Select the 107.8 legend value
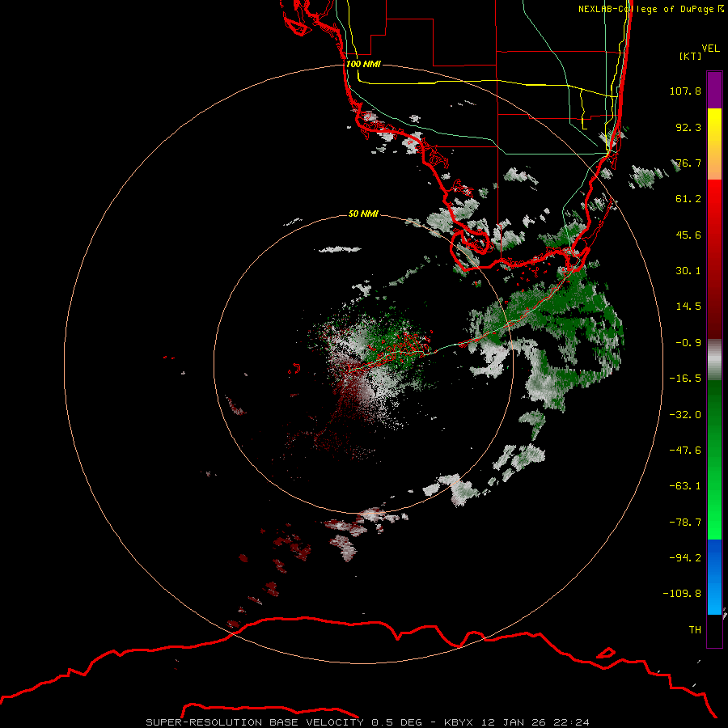Image resolution: width=728 pixels, height=728 pixels. [x=685, y=91]
